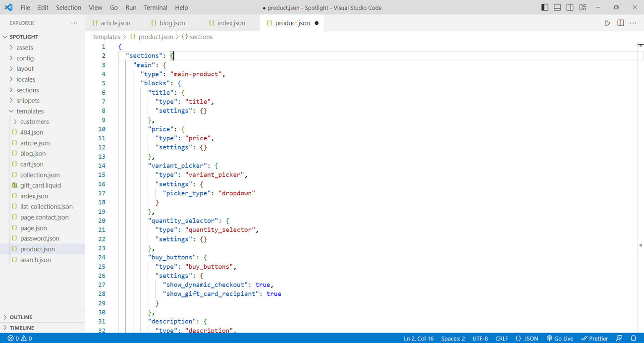
Task: Toggle the bottom Panel layout
Action: pyautogui.click(x=557, y=7)
